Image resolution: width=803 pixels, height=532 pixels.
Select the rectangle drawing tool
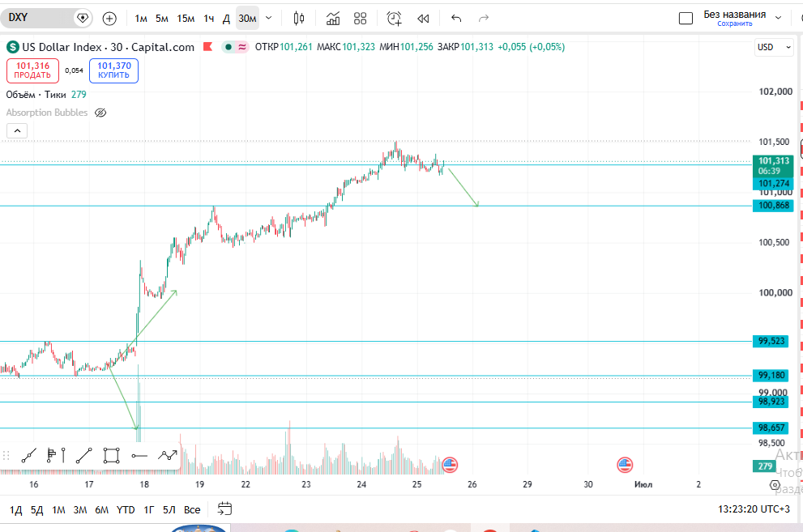click(x=111, y=455)
